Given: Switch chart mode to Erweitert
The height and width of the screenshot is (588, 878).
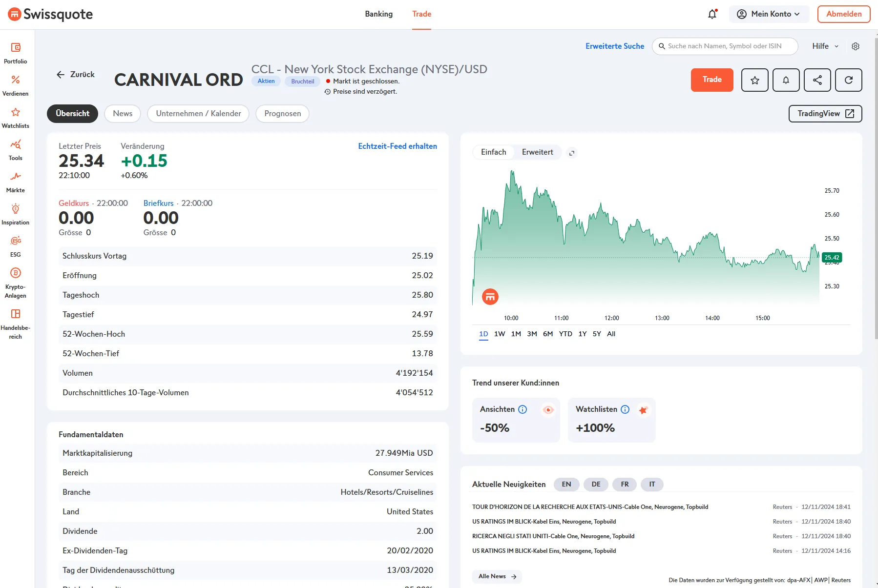Looking at the screenshot, I should [x=537, y=152].
